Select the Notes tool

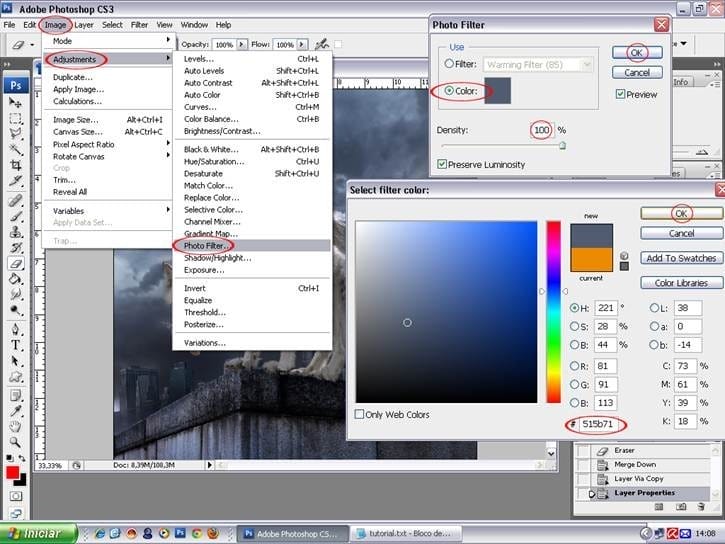15,396
